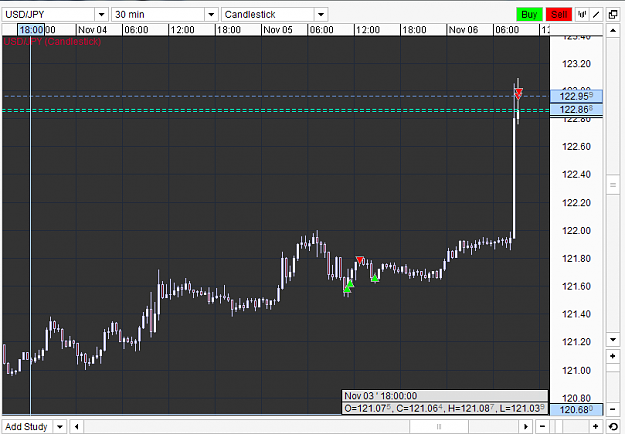Zoom out price scale with minus icon

click(x=613, y=410)
